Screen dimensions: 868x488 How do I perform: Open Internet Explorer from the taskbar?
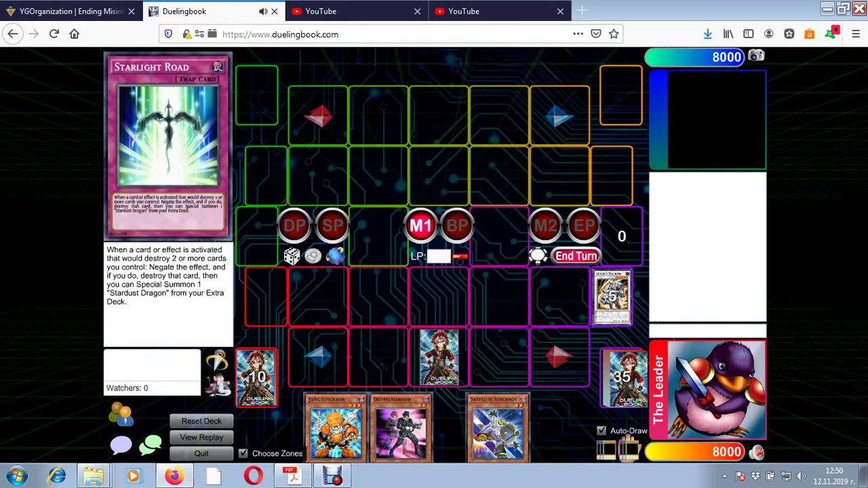(57, 476)
